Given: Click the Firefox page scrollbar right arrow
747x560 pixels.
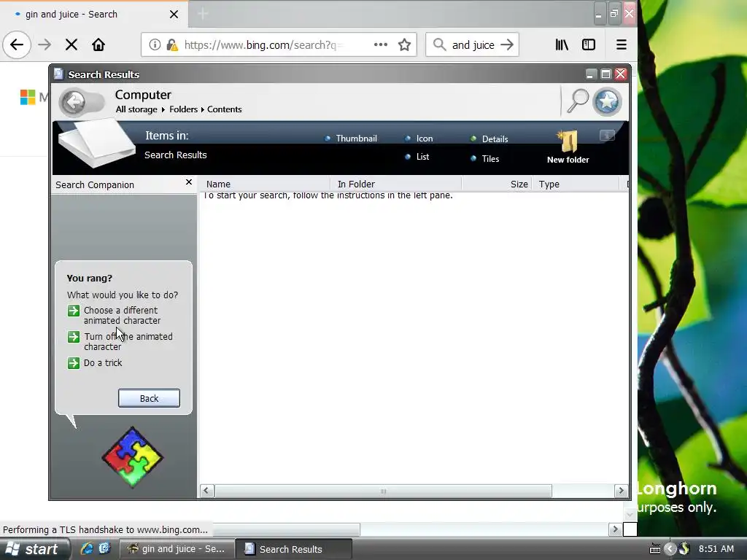Looking at the screenshot, I should (x=614, y=529).
